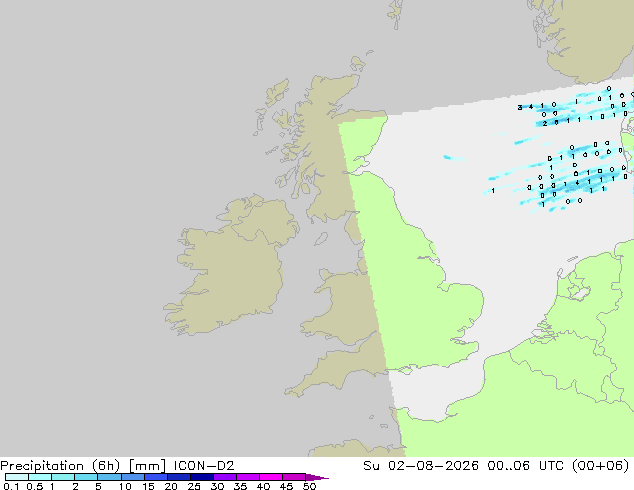Click the legend label "30"
Screen dimensions: 634x490
coord(217,486)
